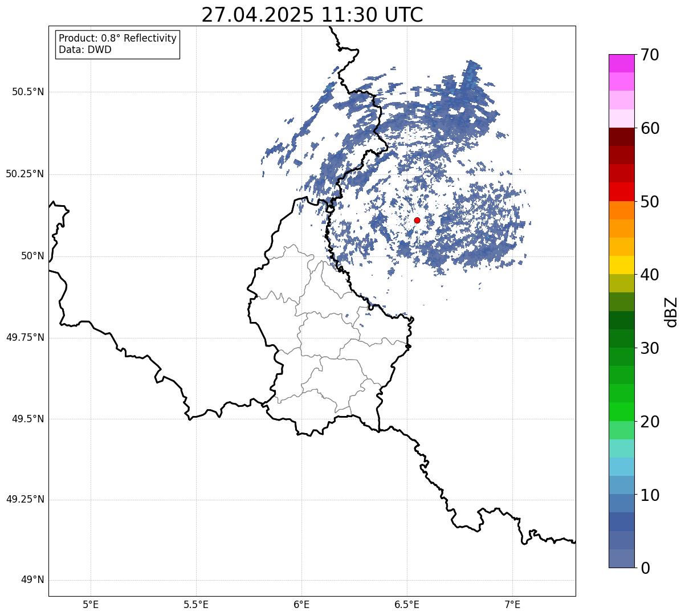Screen dimensions: 685x616
Task: Click the 6°E longitude label
Action: [x=301, y=604]
